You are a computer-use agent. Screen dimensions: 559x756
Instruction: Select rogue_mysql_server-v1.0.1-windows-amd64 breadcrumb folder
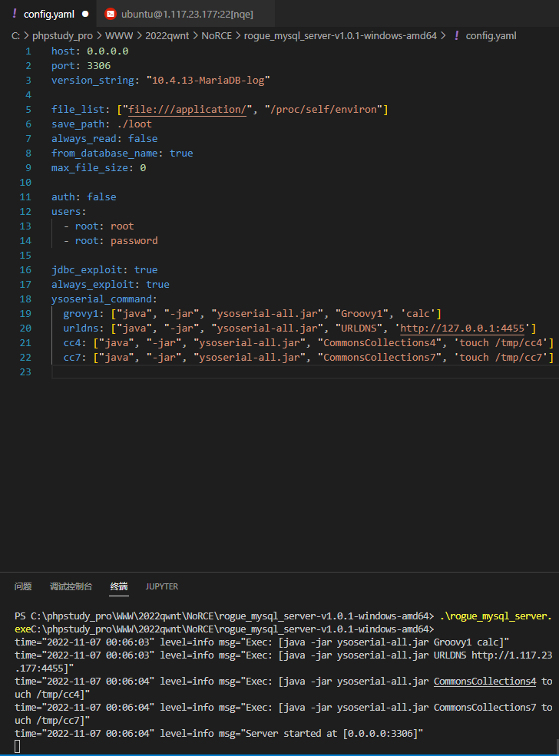(340, 35)
